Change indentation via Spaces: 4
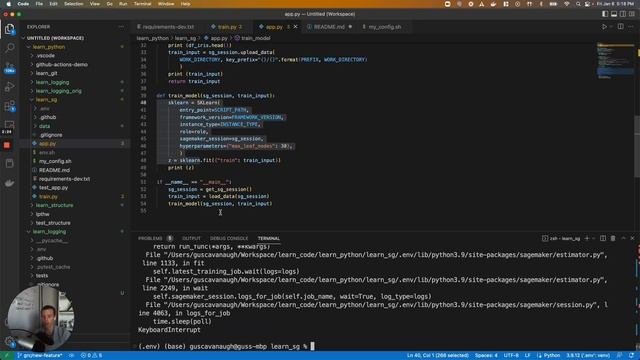This screenshot has width=640, height=360. pos(486,356)
